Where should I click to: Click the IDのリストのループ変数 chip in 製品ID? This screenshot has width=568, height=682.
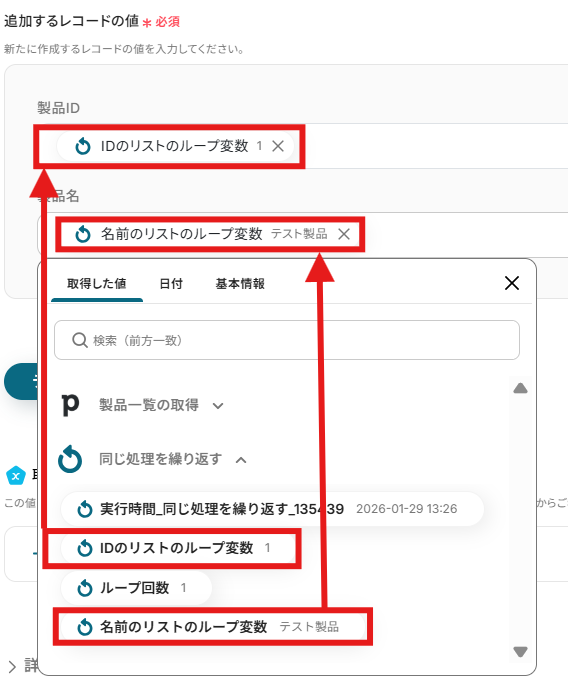coord(174,146)
